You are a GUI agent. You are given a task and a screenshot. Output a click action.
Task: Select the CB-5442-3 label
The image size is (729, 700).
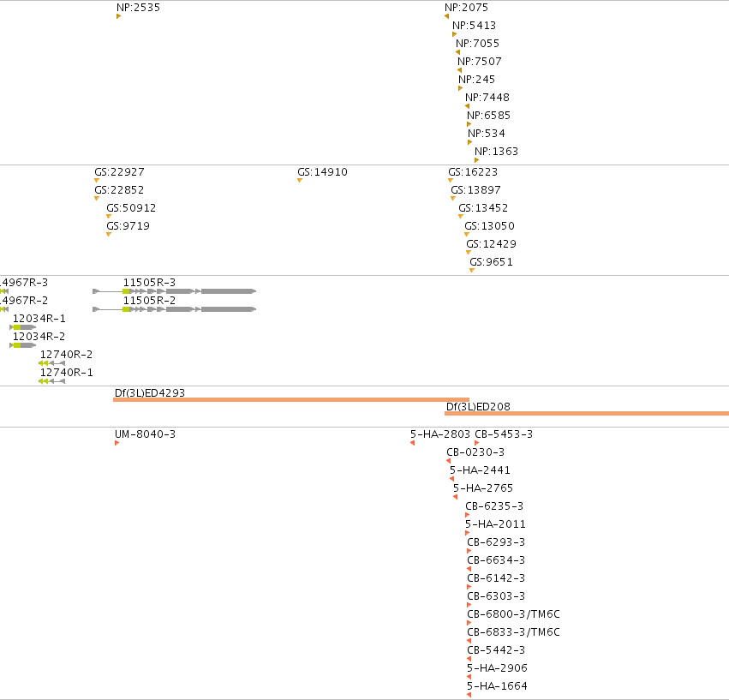click(496, 650)
